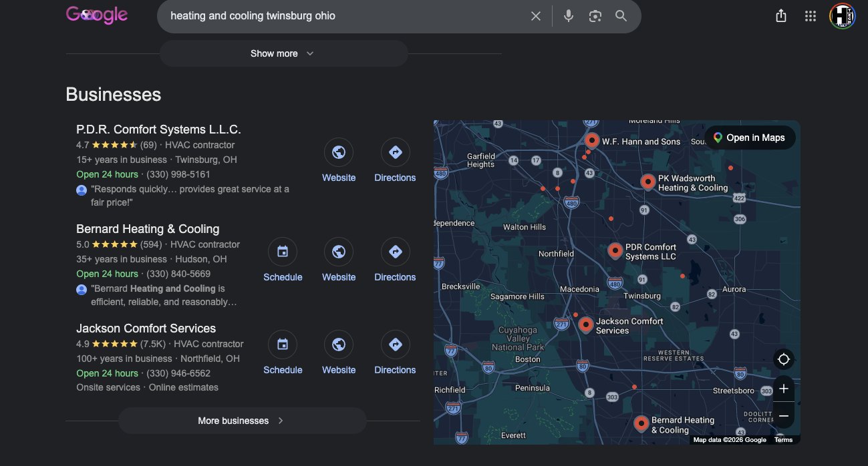
Task: Click the Northfield label on the map
Action: click(x=556, y=254)
